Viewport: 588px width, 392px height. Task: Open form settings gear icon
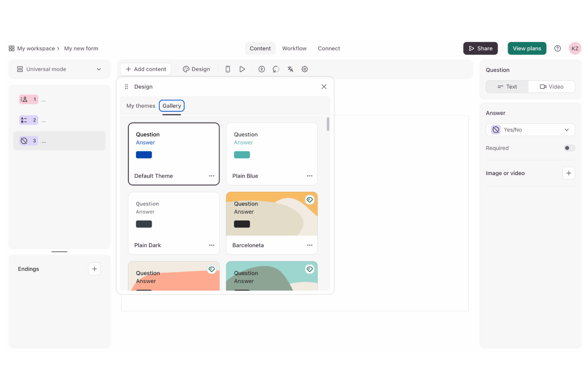[305, 69]
